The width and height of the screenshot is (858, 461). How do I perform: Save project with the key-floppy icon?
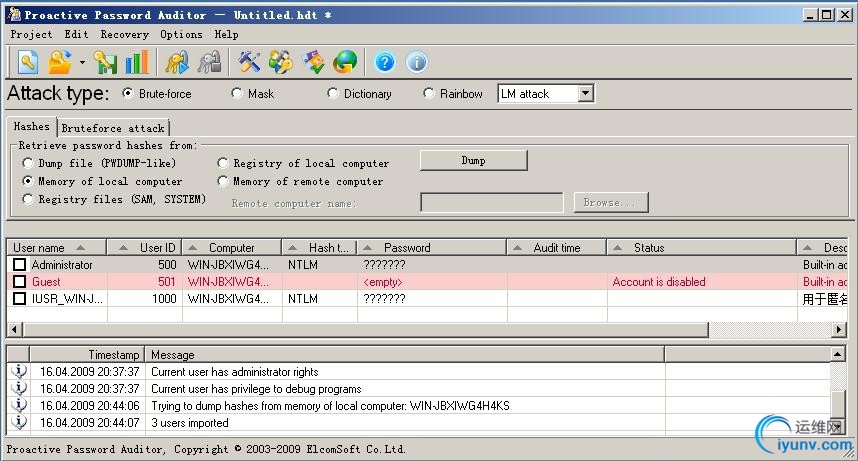pyautogui.click(x=105, y=62)
